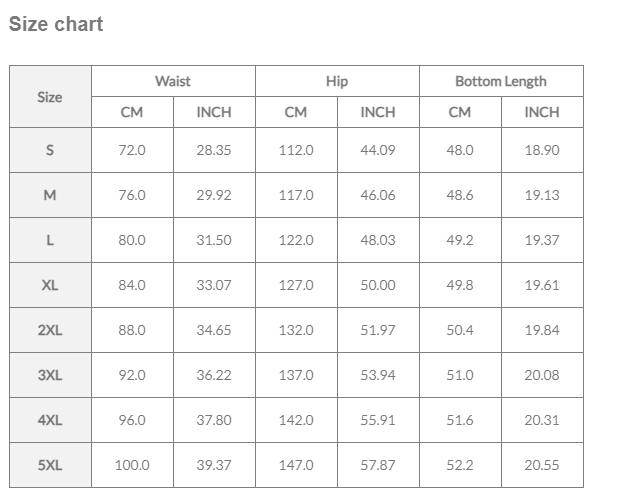Screen dimensions: 623x502
Task: Click hip inch value 57.87
Action: pyautogui.click(x=378, y=465)
